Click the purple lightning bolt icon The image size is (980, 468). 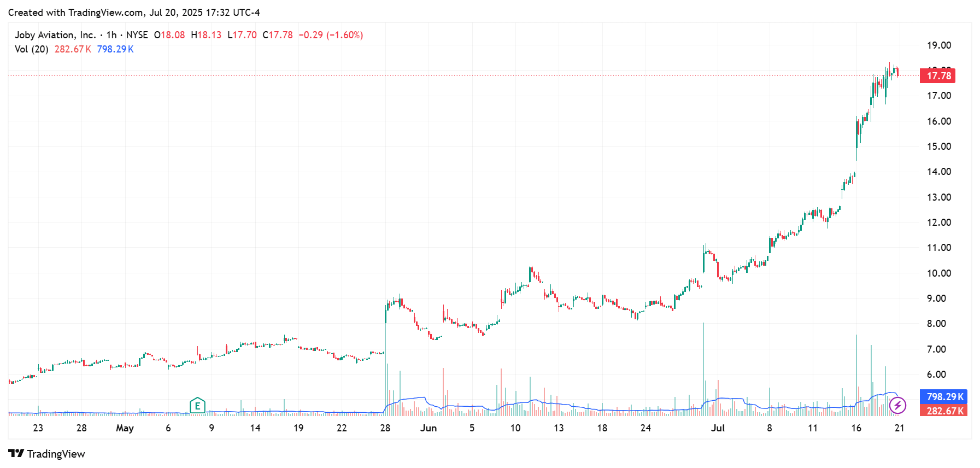897,406
